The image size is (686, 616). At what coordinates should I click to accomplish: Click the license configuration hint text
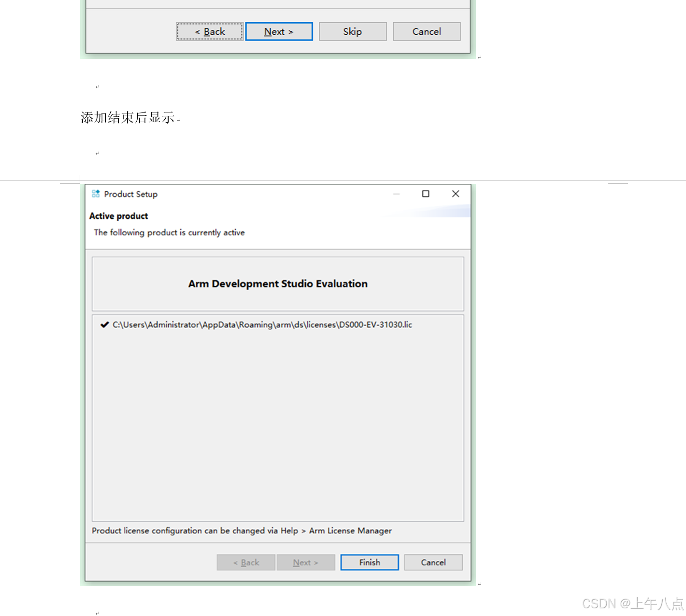[242, 531]
